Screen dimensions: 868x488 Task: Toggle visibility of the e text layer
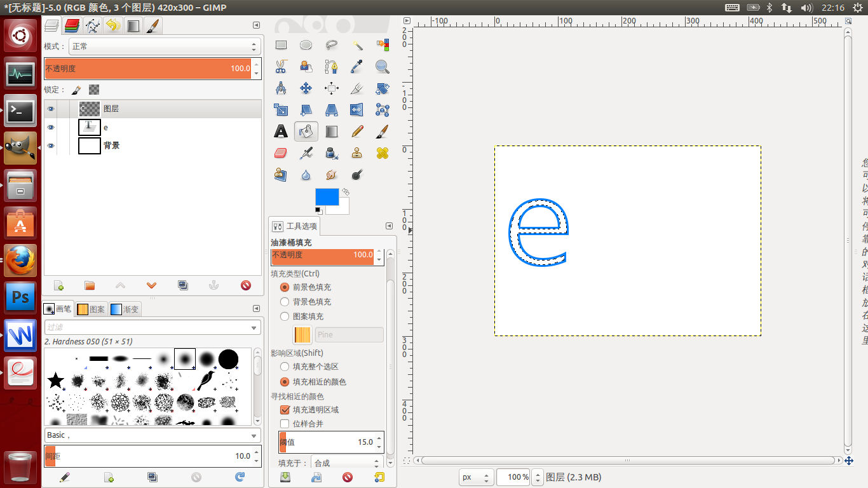tap(51, 127)
